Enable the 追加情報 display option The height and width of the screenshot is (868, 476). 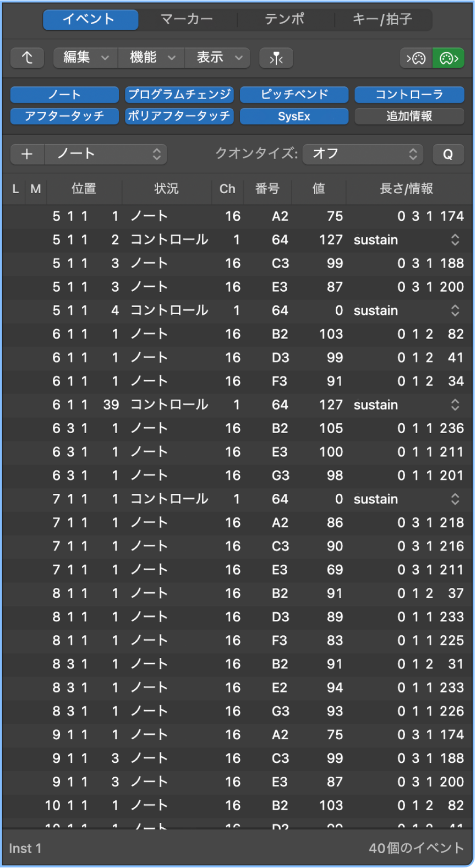(409, 116)
